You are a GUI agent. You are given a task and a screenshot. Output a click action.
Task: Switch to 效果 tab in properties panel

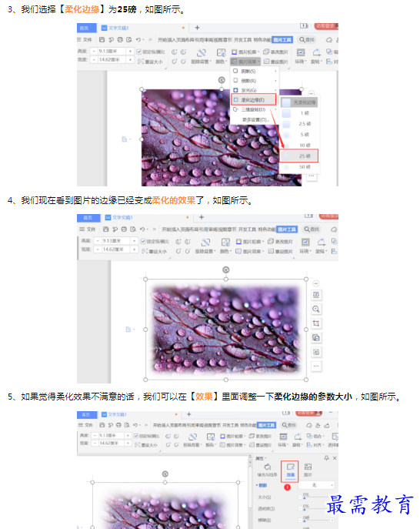[290, 470]
